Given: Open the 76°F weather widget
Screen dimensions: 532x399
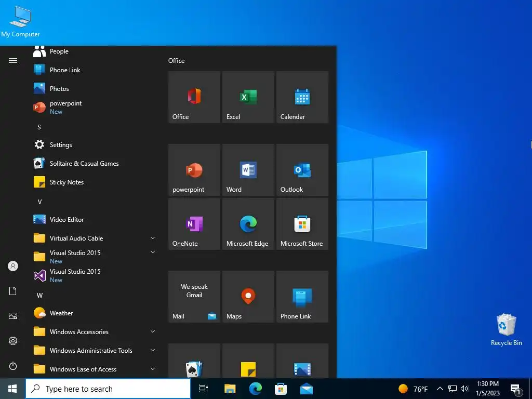Looking at the screenshot, I should (413, 389).
